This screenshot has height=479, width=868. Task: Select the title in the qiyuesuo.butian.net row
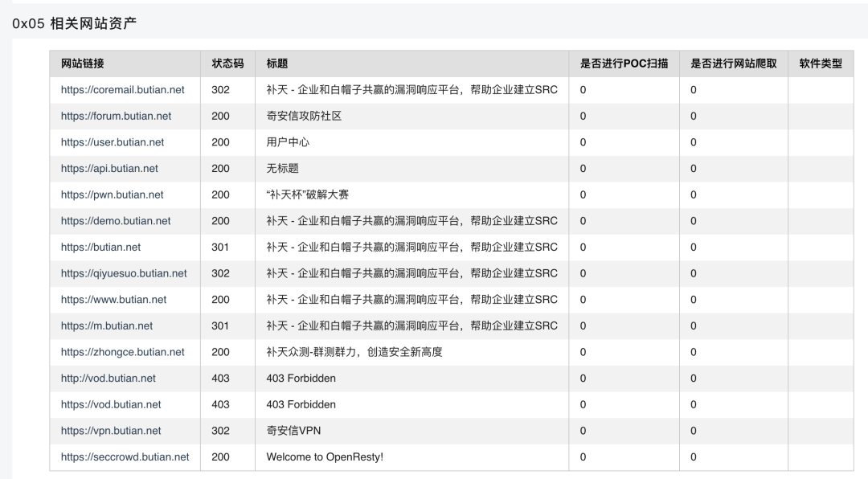click(411, 273)
